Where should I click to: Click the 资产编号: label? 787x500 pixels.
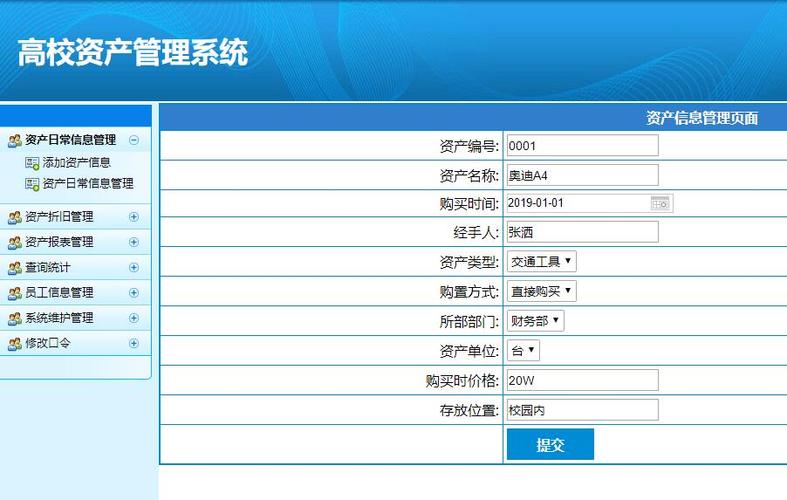click(469, 146)
